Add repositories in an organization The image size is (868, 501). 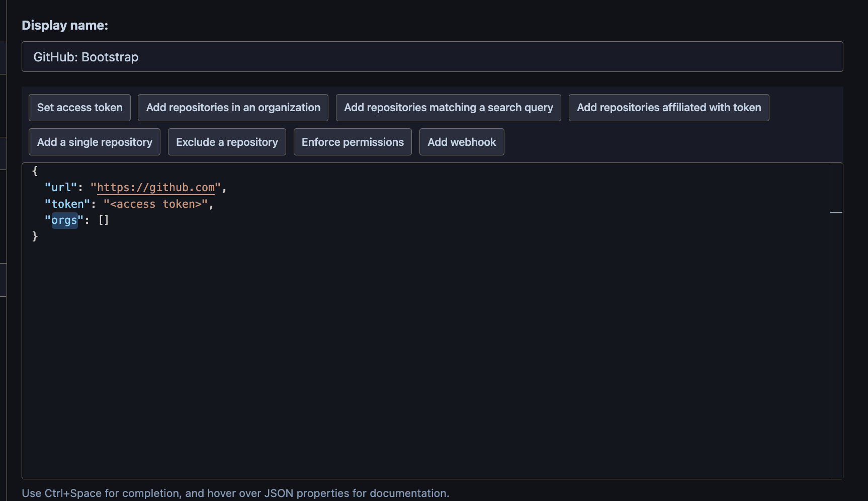point(233,108)
